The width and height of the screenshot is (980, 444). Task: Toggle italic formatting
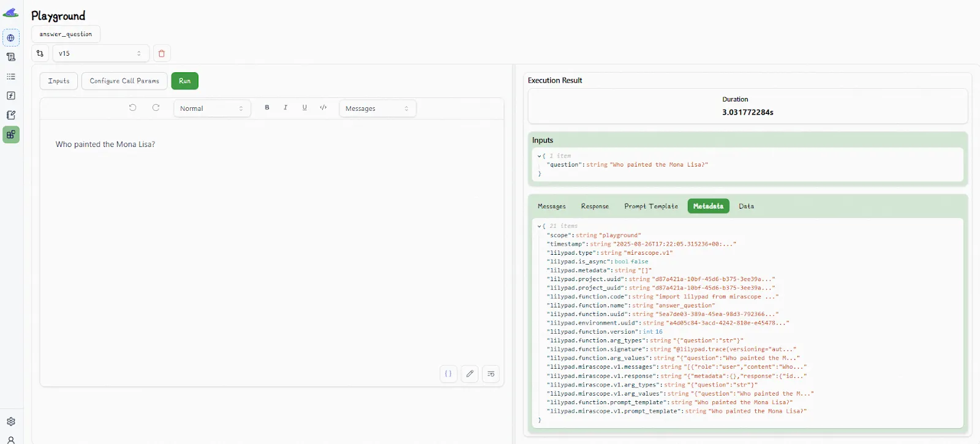pyautogui.click(x=285, y=108)
